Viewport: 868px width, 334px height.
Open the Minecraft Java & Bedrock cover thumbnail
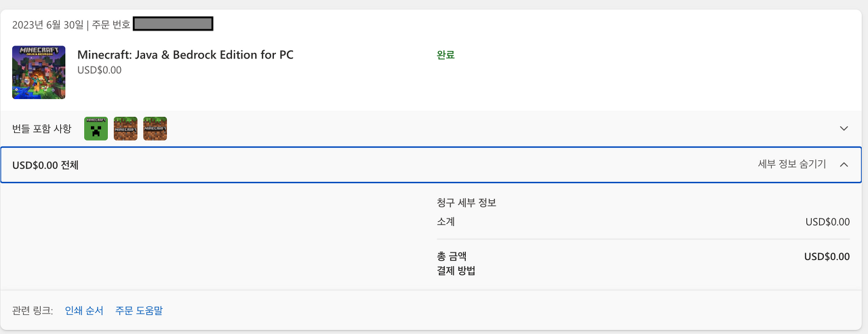click(x=39, y=73)
